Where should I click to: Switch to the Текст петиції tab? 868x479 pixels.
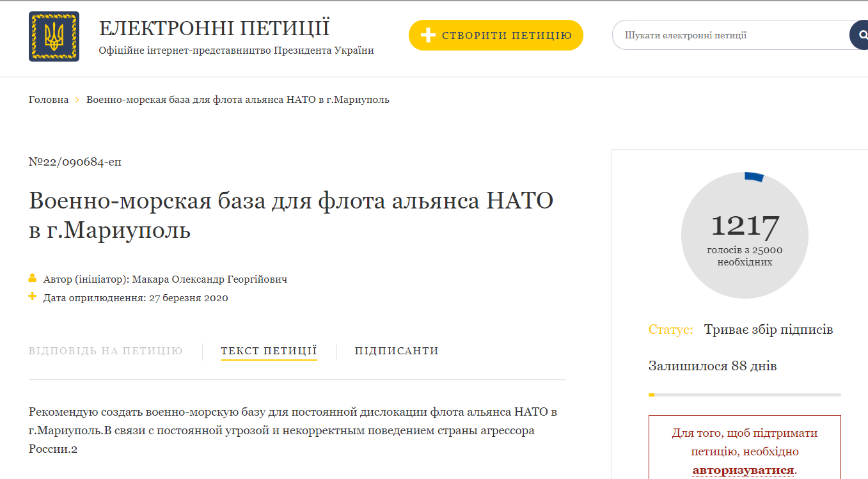pyautogui.click(x=269, y=351)
